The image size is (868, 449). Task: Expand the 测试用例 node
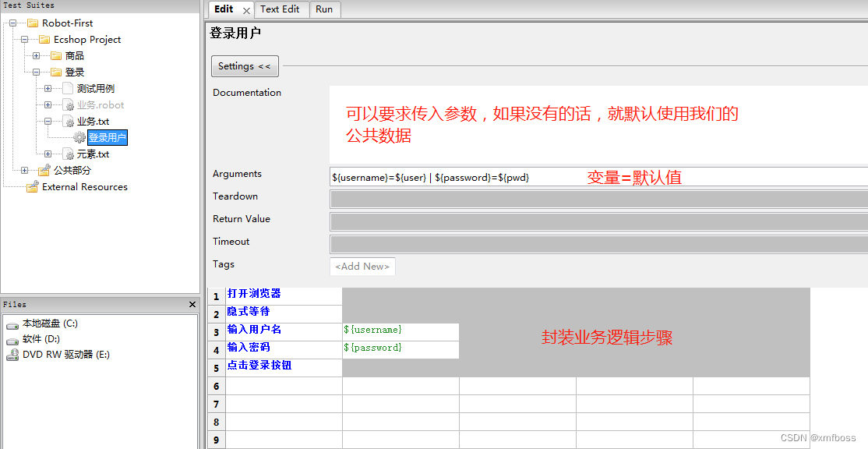pos(48,89)
